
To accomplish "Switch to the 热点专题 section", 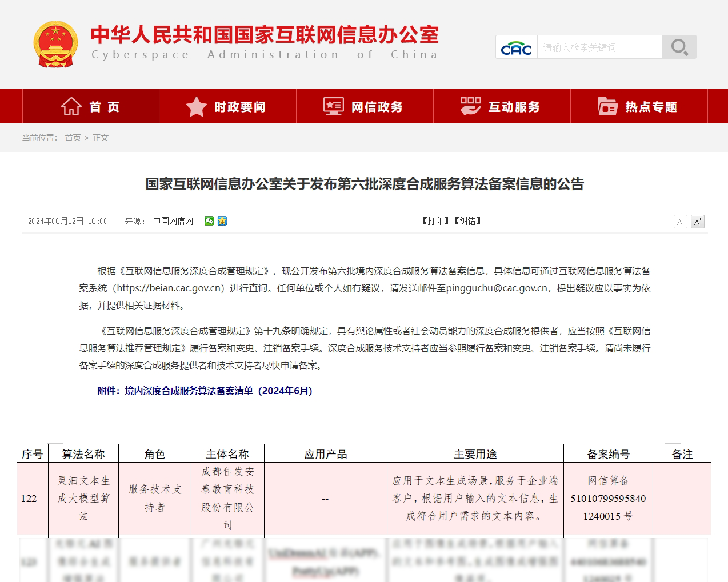I will coord(650,107).
